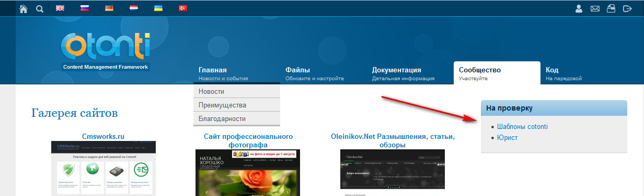Select the Сообщество menu tab

[497, 73]
